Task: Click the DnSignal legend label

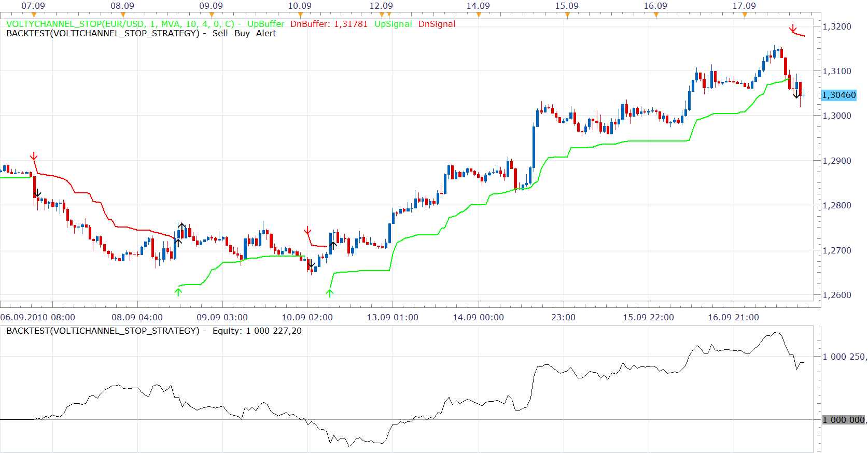Action: (x=437, y=24)
